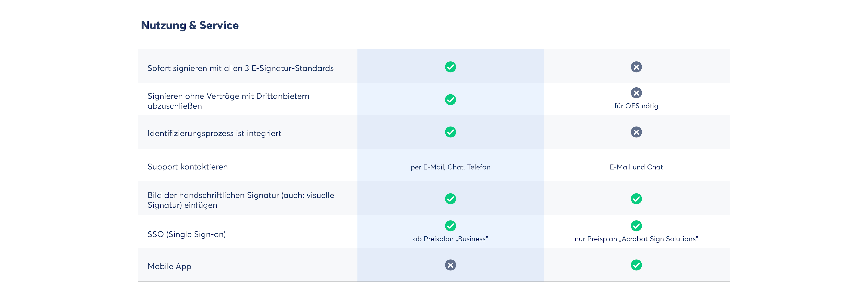Click green checkmark in Mobile App row

[636, 265]
